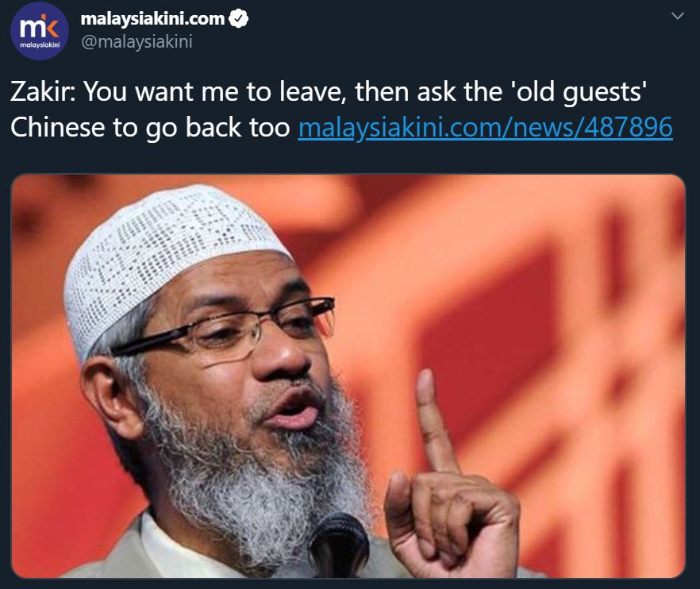Expand the tweet options chevron

[678, 16]
